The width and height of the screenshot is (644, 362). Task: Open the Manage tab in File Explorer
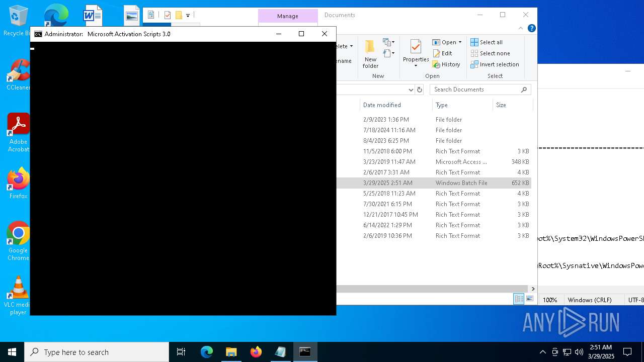[x=288, y=16]
